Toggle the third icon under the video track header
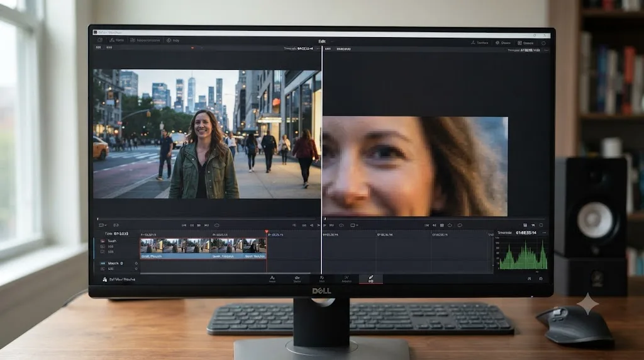This screenshot has height=360, width=644. coord(103,252)
